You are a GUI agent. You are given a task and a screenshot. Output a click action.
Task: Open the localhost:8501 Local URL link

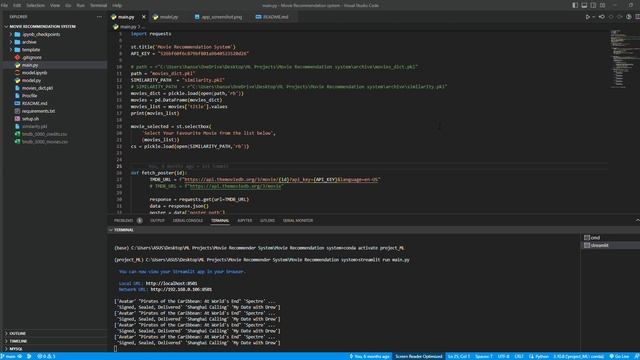(171, 283)
